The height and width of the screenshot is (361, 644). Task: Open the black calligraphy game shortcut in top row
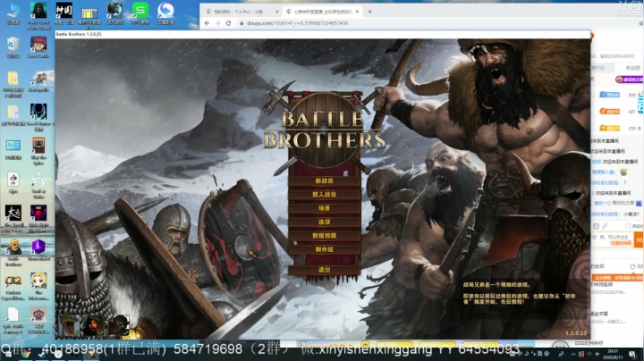pos(64,13)
